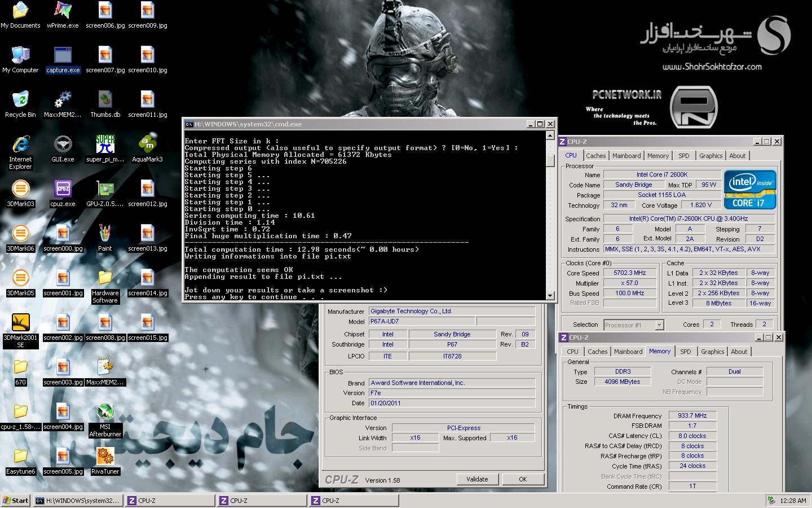Click the DRAM Frequency 933.7 MHz value

[692, 415]
